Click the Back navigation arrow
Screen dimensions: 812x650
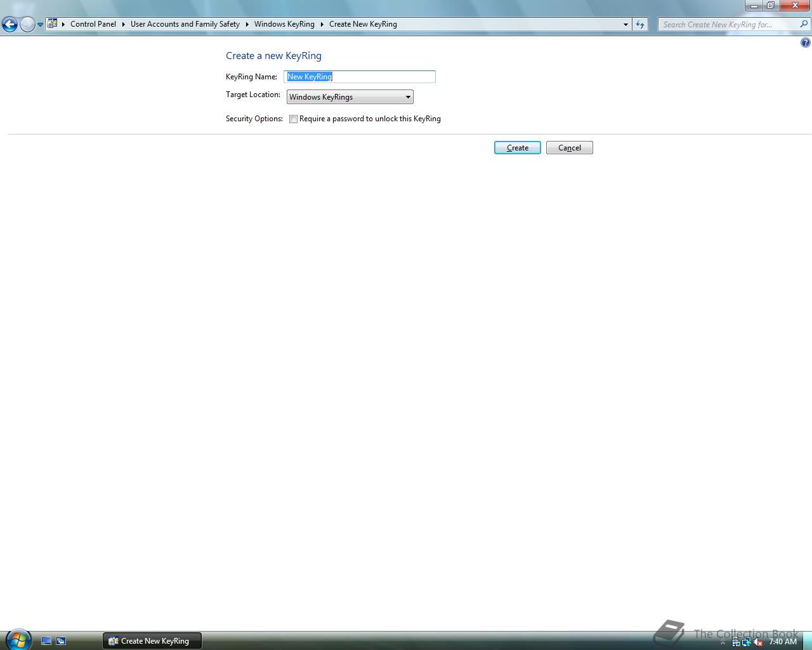tap(10, 25)
